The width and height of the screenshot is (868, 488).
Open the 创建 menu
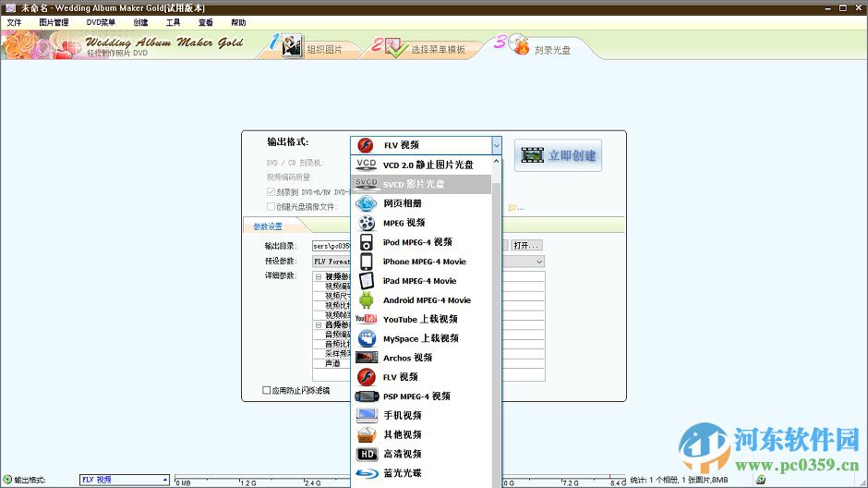[140, 22]
